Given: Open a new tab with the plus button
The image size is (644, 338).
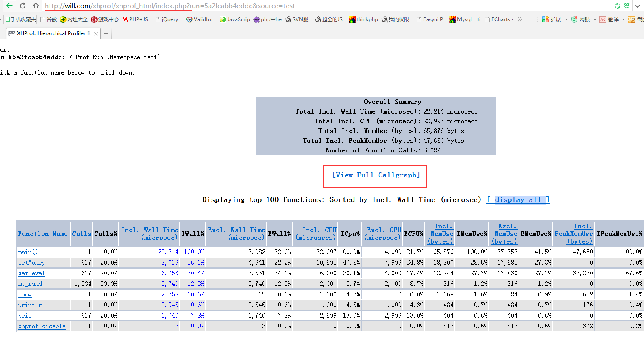Looking at the screenshot, I should pyautogui.click(x=106, y=33).
